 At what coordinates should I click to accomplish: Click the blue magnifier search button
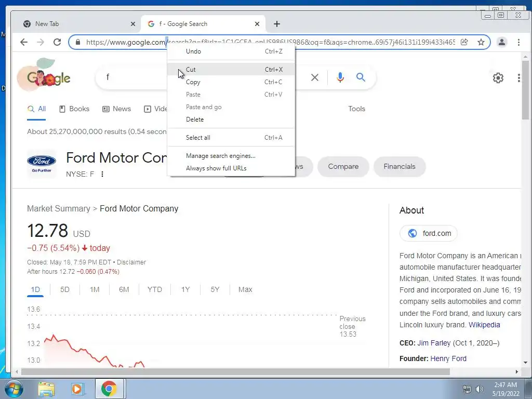361,77
